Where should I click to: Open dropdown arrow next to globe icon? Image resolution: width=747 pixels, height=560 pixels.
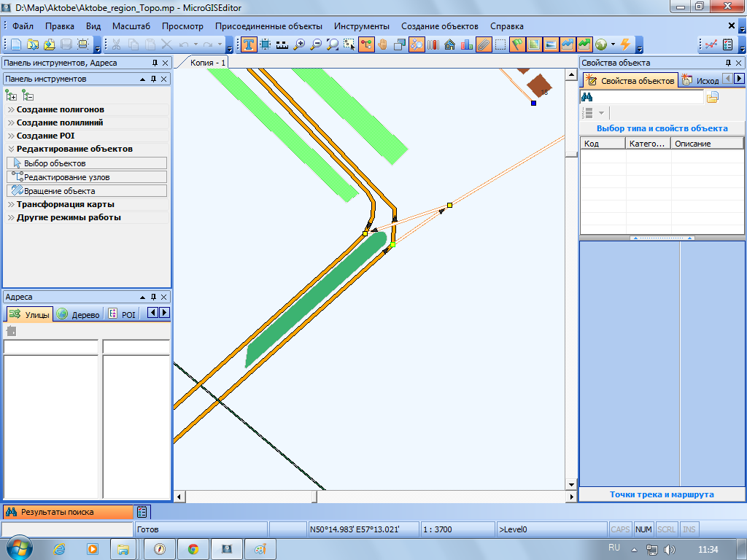[x=613, y=44]
